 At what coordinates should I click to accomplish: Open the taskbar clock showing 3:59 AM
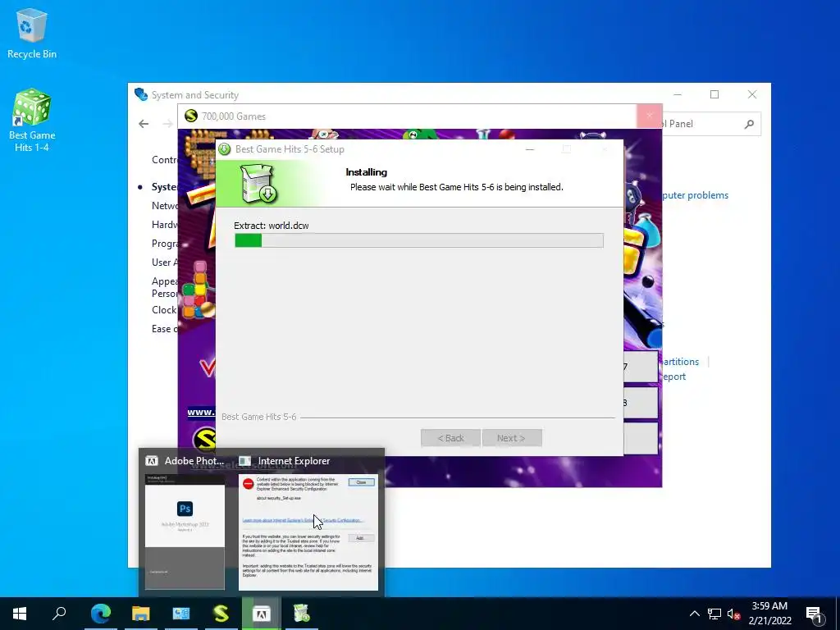tap(769, 614)
